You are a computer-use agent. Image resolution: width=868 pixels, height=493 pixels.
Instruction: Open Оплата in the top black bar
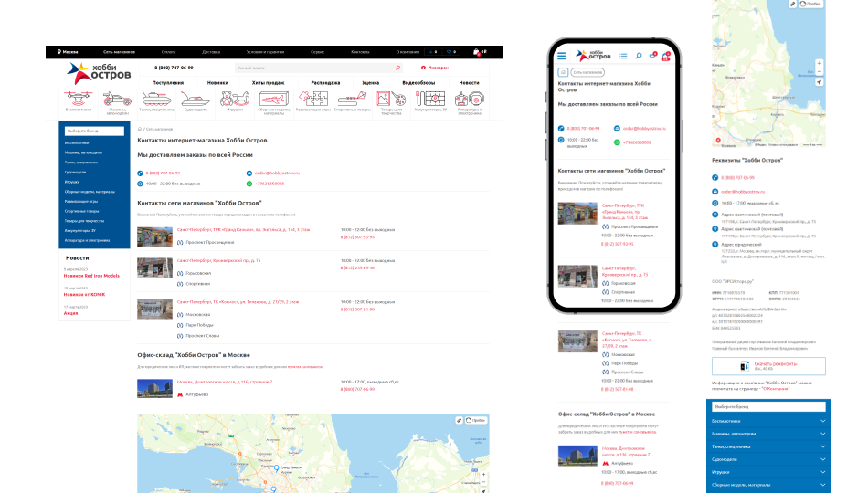pos(168,52)
